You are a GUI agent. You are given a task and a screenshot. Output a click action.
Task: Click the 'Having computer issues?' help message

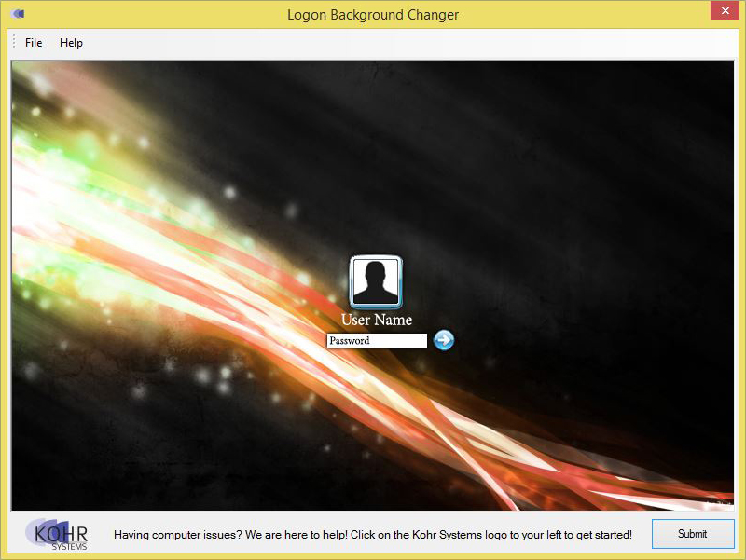click(x=373, y=535)
